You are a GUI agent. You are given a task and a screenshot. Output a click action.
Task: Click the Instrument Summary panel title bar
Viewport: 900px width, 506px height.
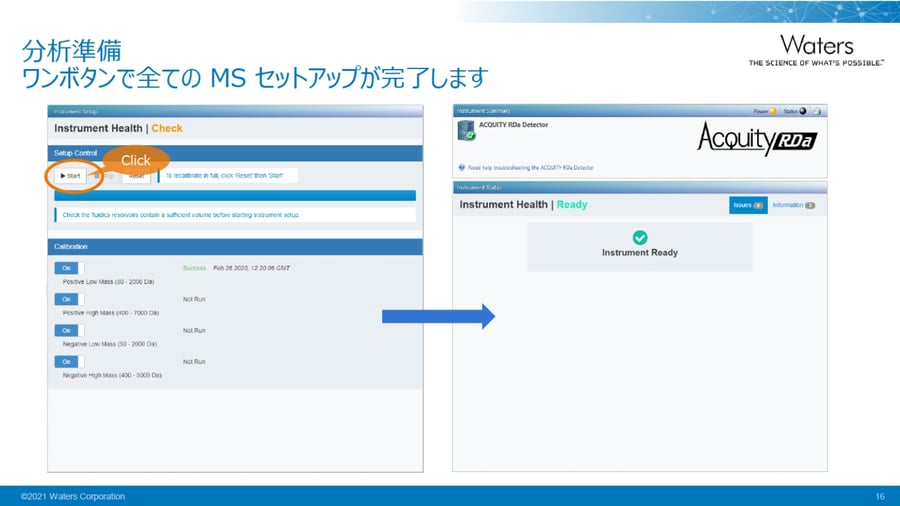pyautogui.click(x=640, y=111)
